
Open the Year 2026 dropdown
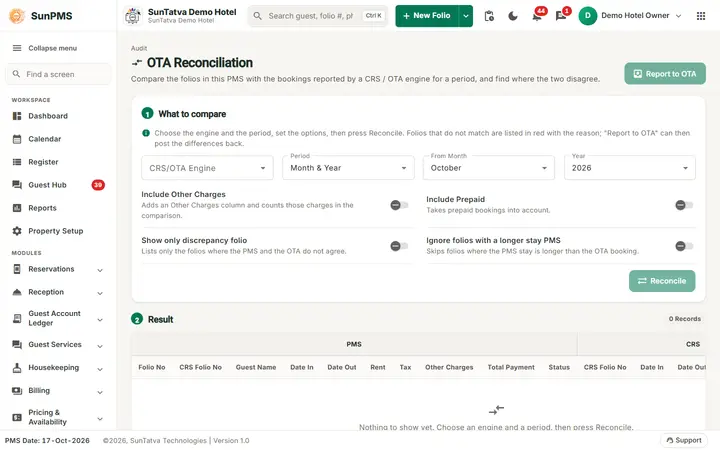pyautogui.click(x=630, y=168)
